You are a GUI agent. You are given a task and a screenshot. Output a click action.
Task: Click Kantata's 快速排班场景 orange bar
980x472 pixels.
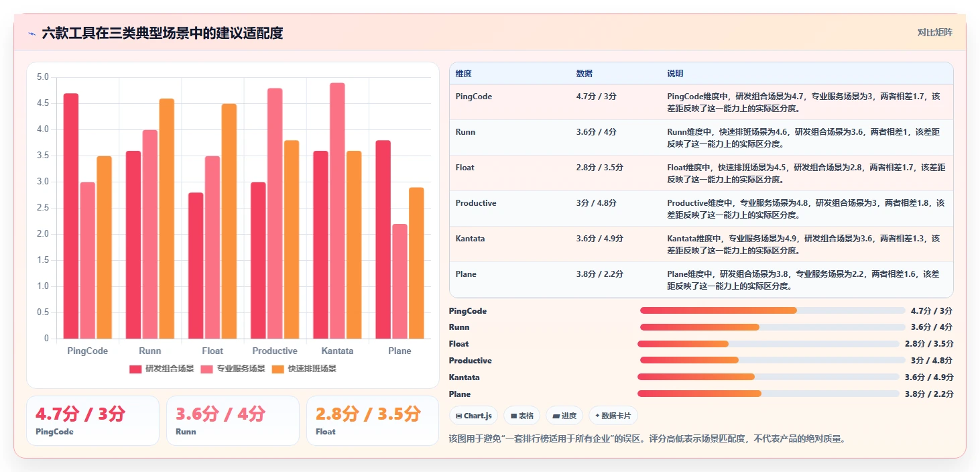[x=354, y=245]
